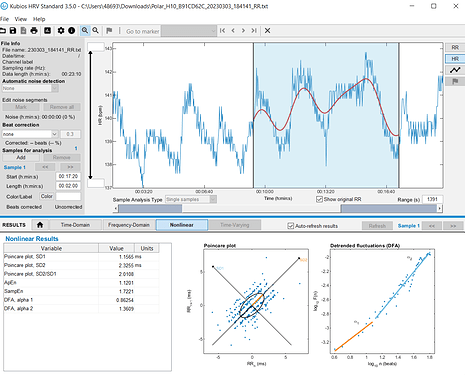Open the Go to marker dropdown
This screenshot has width=465, height=375.
click(x=189, y=31)
